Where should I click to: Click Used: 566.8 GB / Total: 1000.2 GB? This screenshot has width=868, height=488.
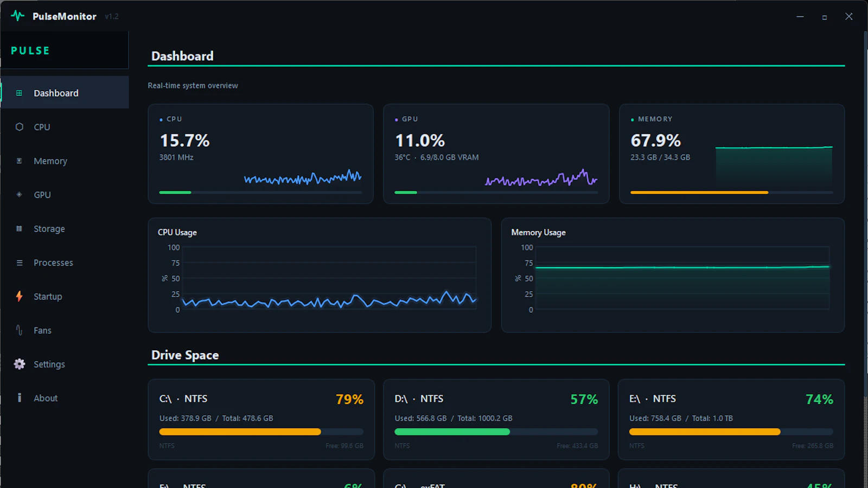pos(454,418)
